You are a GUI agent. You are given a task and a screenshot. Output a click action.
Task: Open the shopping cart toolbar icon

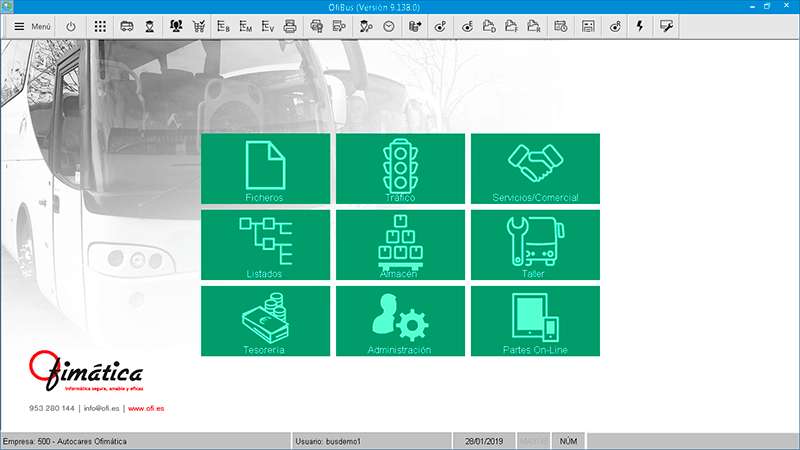(198, 27)
